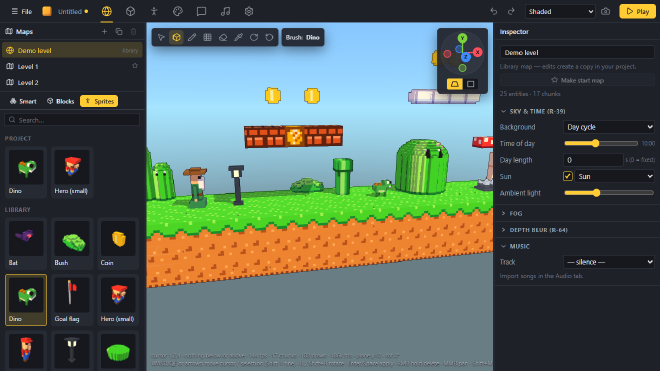The height and width of the screenshot is (371, 660).
Task: Open the Settings gear tab in top bar
Action: coord(249,11)
